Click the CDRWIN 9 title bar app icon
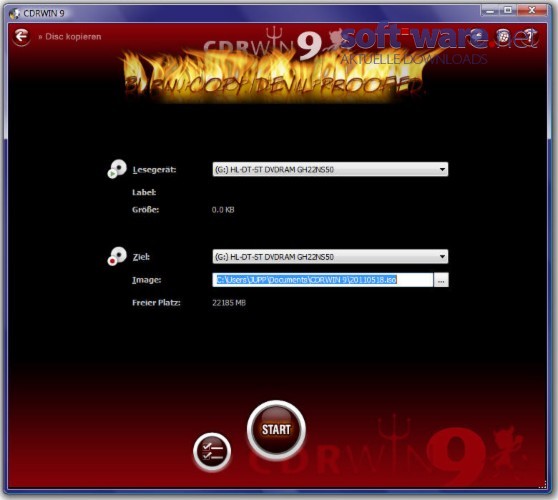Viewport: 558px width, 500px height. coord(14,14)
